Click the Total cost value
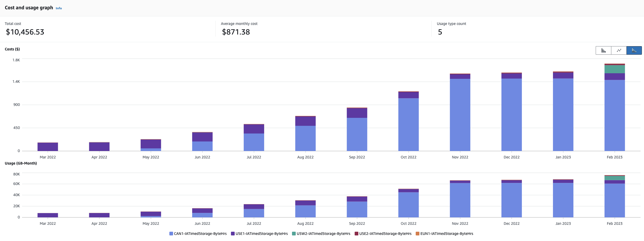644x241 pixels. (25, 32)
